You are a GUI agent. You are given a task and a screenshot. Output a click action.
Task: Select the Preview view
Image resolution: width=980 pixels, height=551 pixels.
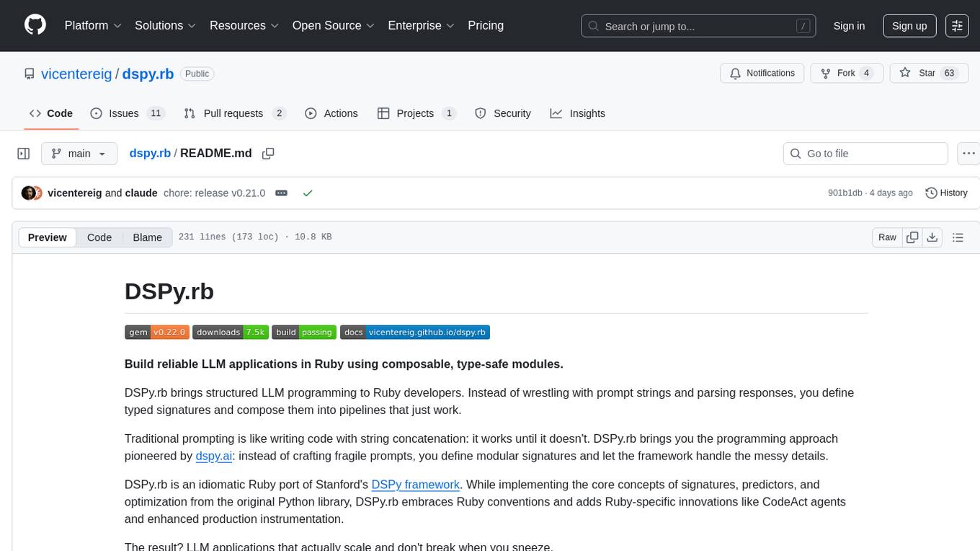(48, 237)
